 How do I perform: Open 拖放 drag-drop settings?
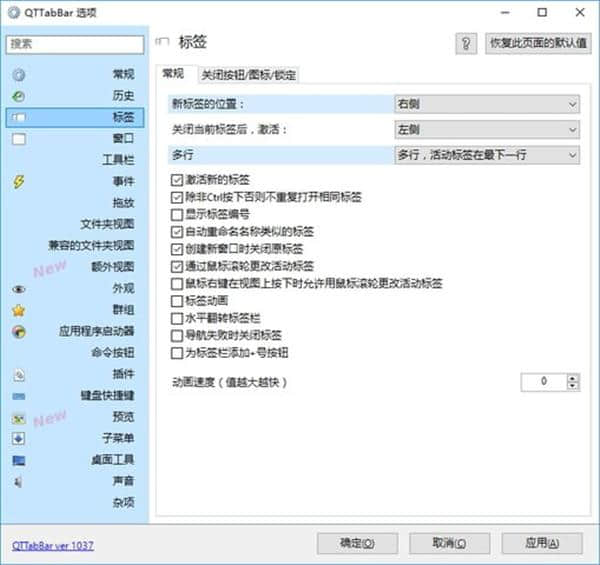[75, 202]
